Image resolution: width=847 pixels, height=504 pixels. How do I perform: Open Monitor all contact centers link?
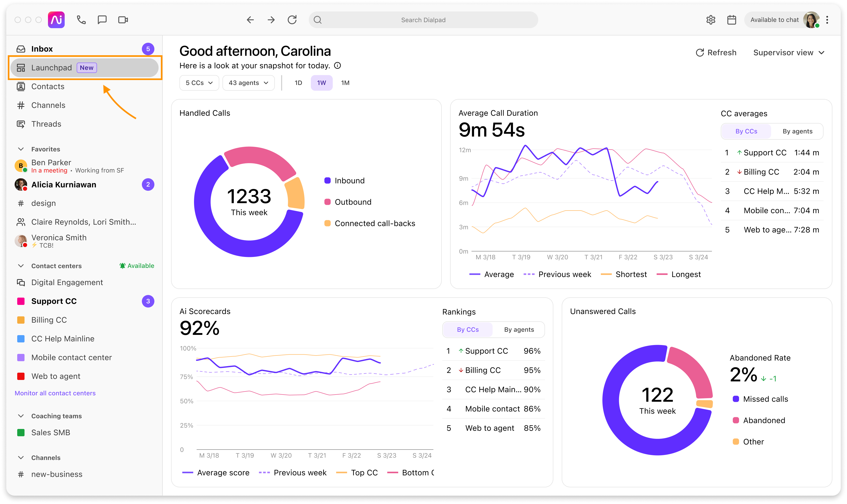click(55, 393)
